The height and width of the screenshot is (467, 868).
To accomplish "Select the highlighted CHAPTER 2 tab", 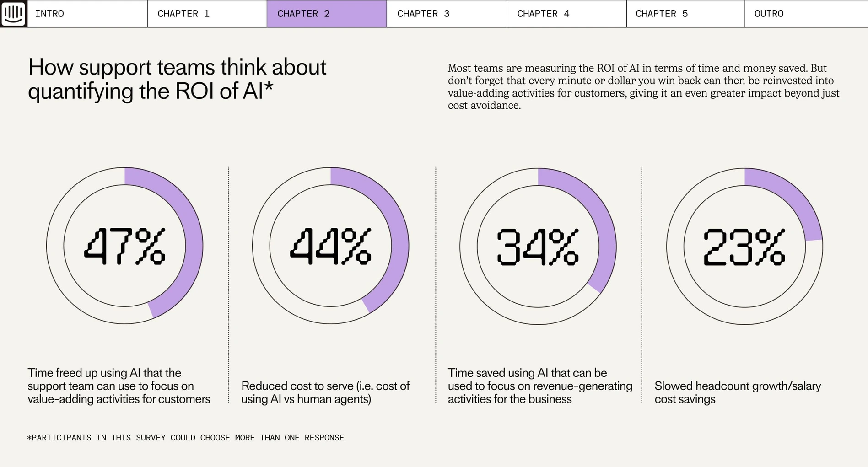I will pos(327,14).
